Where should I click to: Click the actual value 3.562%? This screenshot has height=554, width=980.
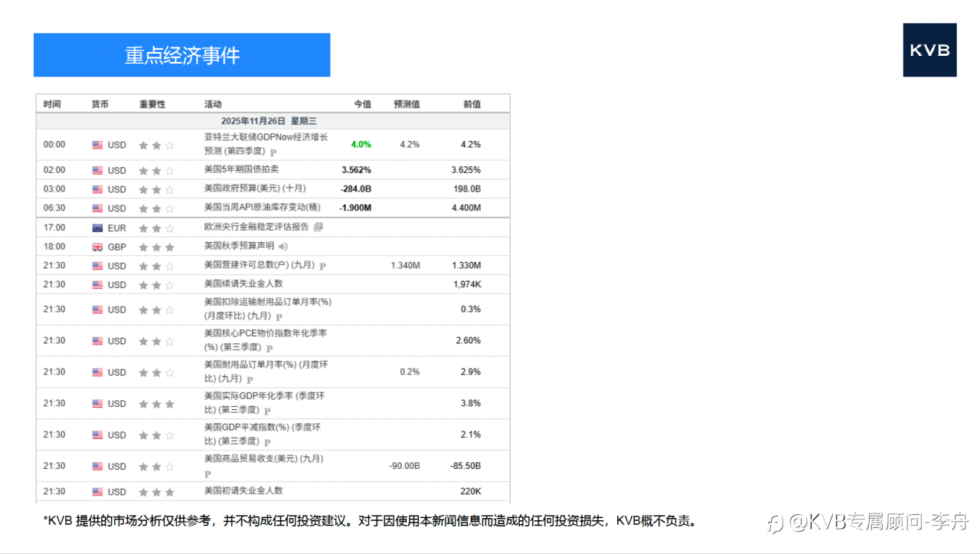pyautogui.click(x=356, y=170)
